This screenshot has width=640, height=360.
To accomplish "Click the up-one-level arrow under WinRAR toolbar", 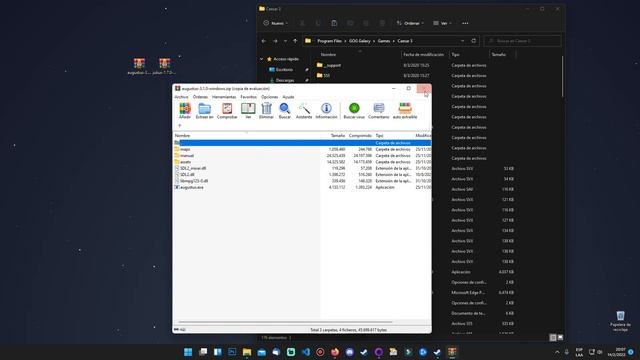I will [x=180, y=126].
